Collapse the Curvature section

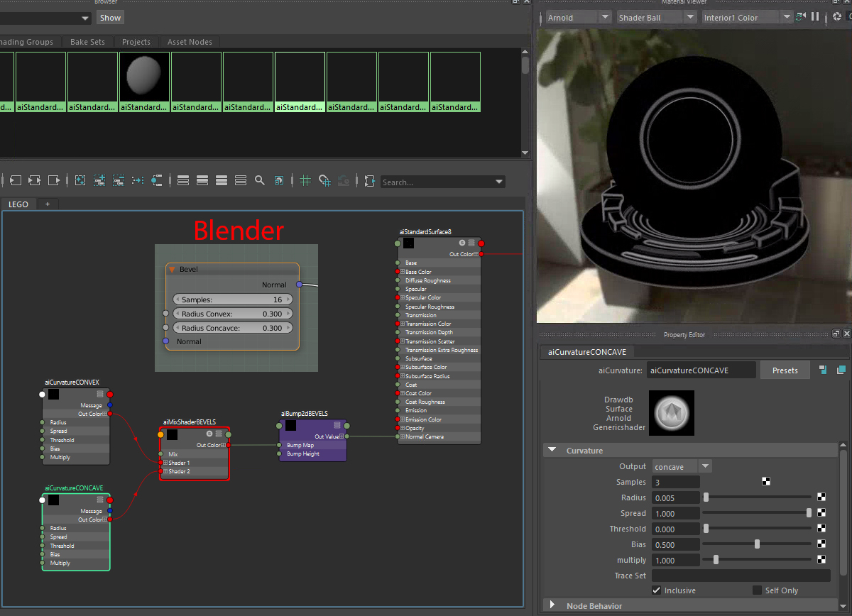(x=552, y=450)
